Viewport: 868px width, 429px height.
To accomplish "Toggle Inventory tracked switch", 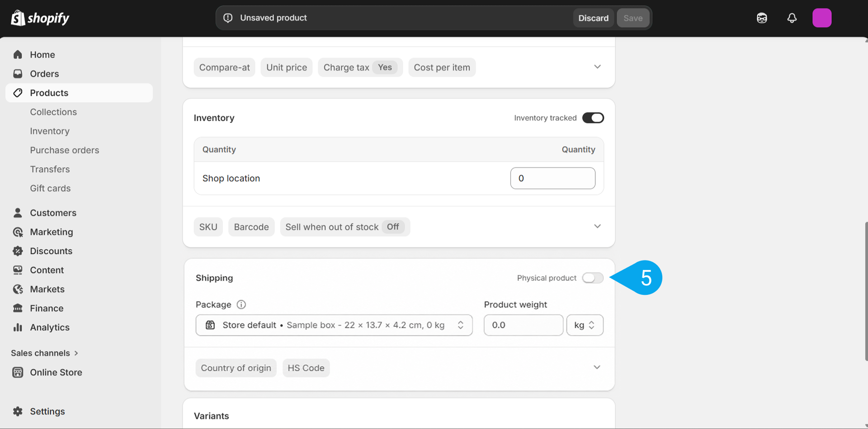I will coord(593,118).
